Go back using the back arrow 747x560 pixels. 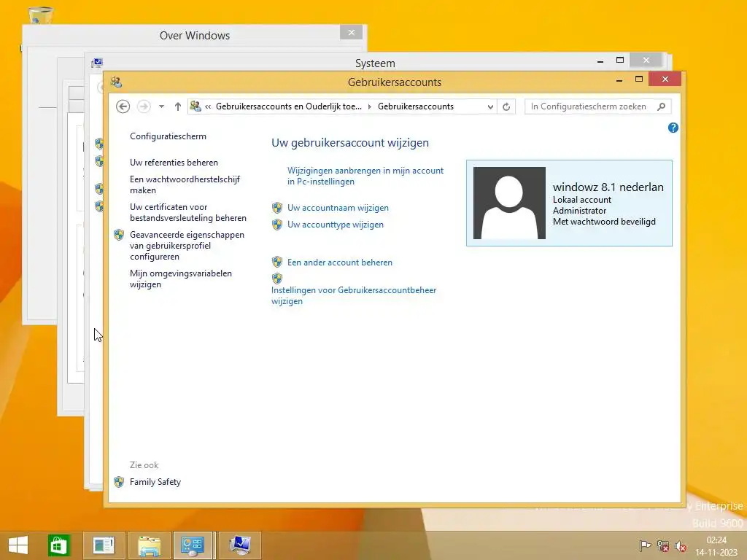coord(123,106)
